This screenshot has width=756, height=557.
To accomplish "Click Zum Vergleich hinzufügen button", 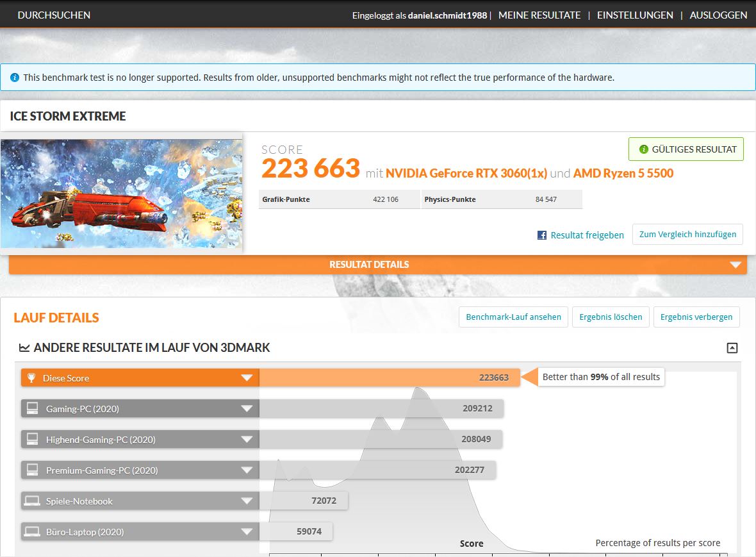I will (687, 235).
